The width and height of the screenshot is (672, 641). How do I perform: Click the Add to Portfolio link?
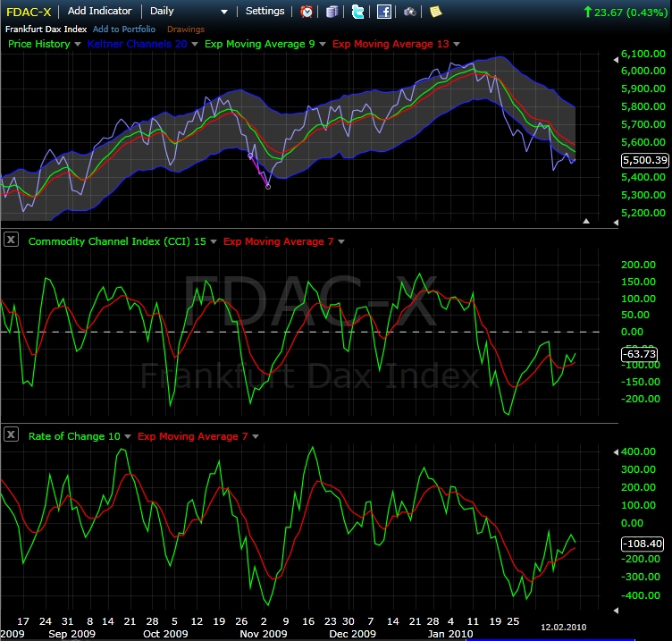click(x=124, y=30)
